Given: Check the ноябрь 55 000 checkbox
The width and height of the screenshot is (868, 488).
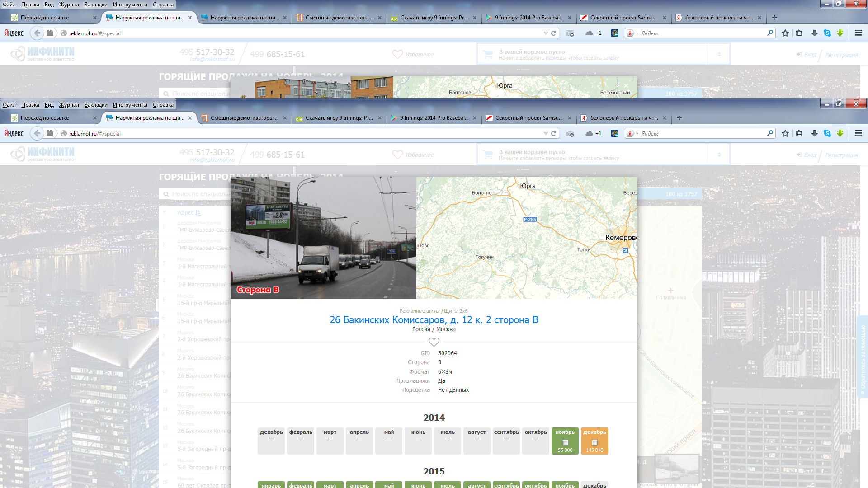Looking at the screenshot, I should [565, 443].
